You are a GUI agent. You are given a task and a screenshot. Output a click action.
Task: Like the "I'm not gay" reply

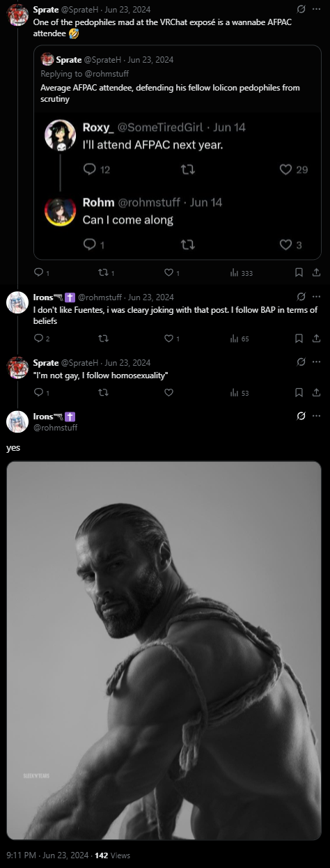(x=168, y=393)
